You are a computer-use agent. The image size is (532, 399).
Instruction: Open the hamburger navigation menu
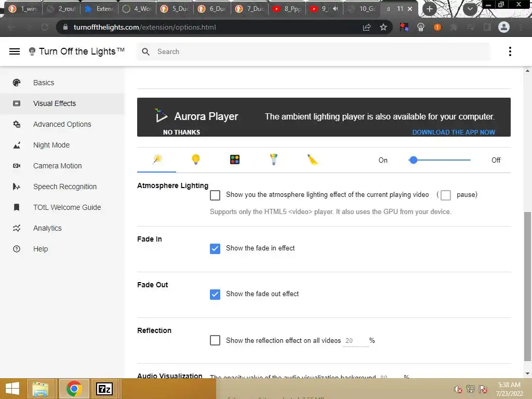tap(14, 51)
